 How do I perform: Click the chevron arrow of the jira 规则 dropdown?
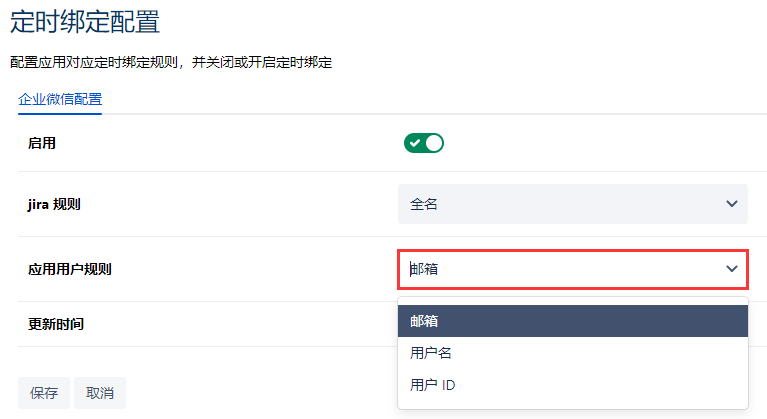coord(731,204)
